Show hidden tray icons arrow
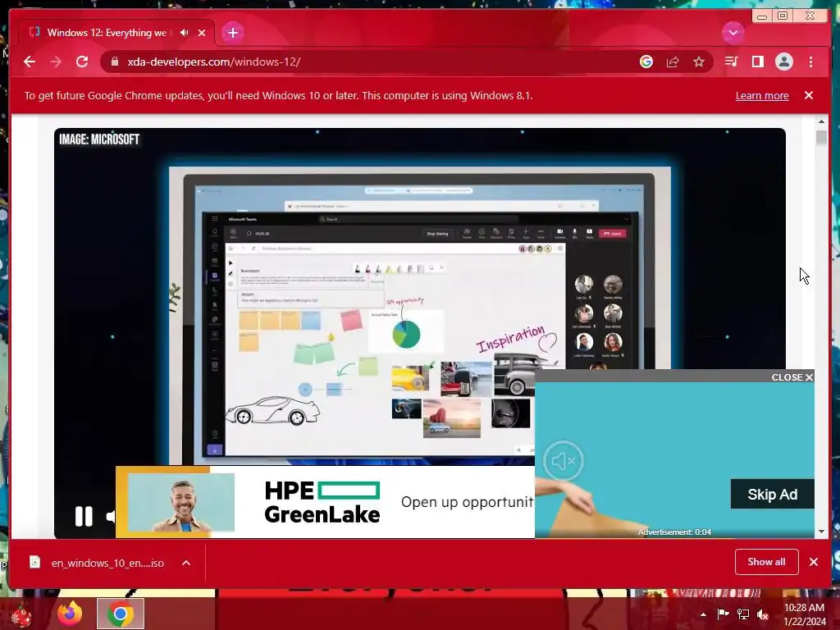This screenshot has height=630, width=840. (x=703, y=614)
